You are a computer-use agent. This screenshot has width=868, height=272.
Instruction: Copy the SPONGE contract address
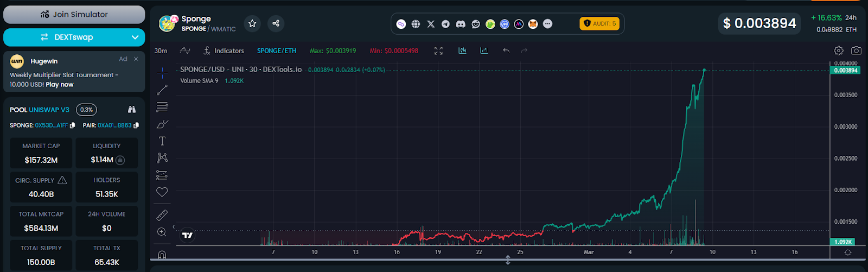[73, 125]
